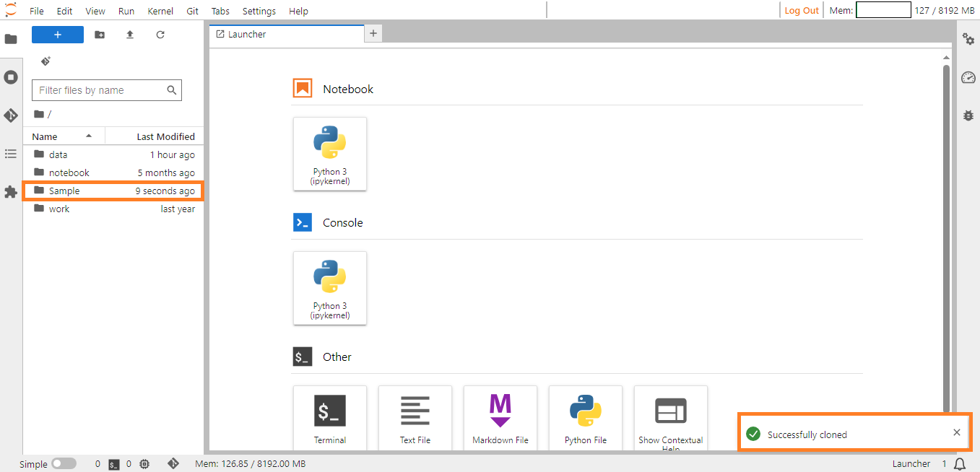Go to root folder breadcrumb icon
Image resolution: width=980 pixels, height=472 pixels.
click(39, 114)
